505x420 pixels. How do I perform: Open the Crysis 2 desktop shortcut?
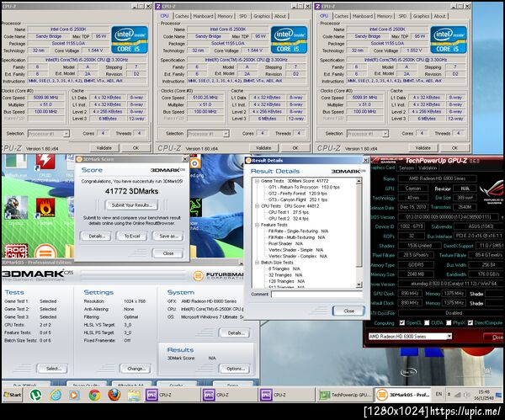click(x=15, y=208)
